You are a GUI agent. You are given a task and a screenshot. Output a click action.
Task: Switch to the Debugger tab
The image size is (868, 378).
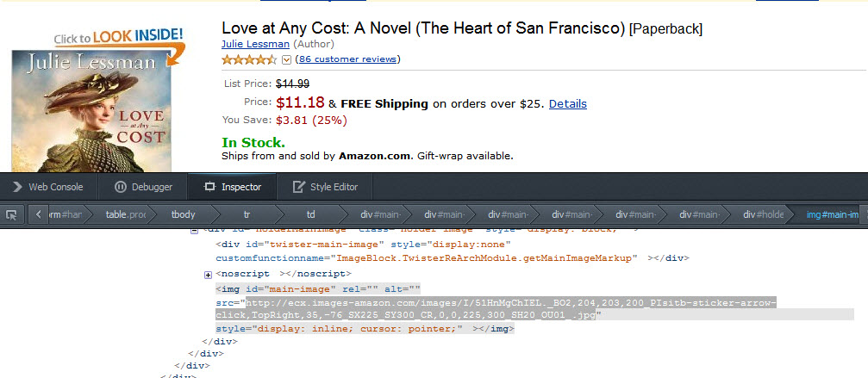143,187
